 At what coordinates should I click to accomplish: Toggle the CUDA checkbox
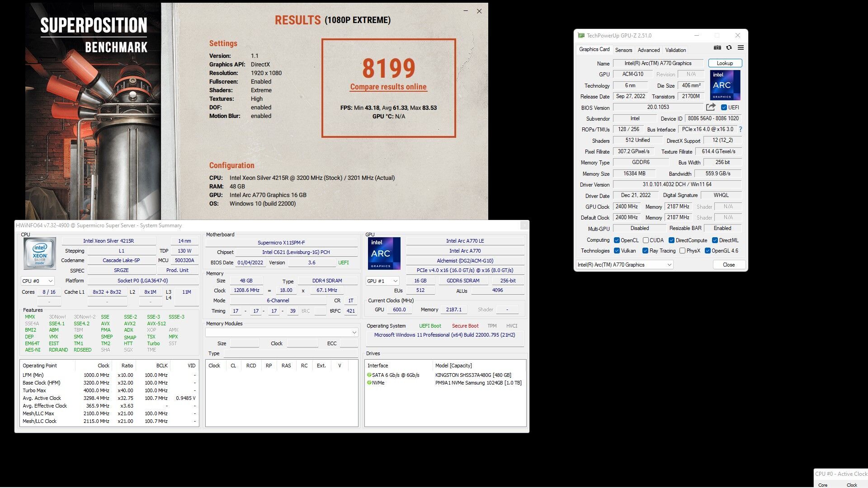point(646,240)
